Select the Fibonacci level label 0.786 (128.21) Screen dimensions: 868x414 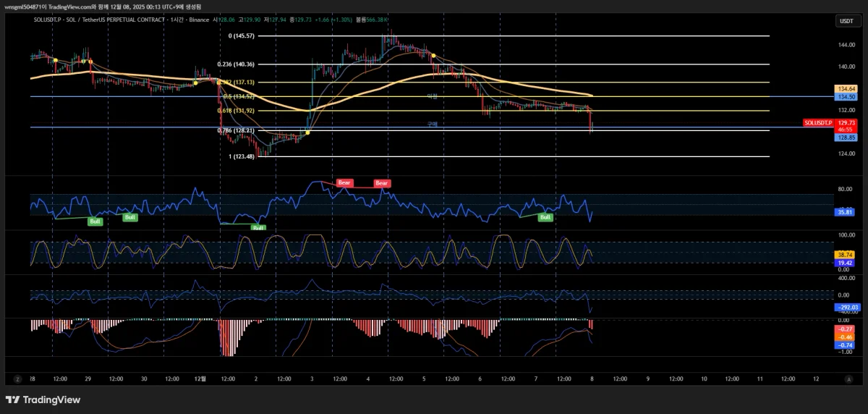point(235,130)
